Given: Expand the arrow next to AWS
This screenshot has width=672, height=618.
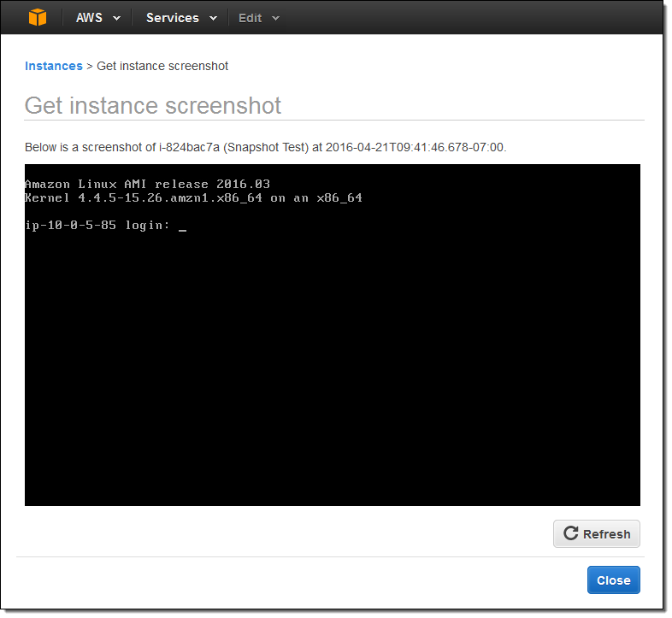Looking at the screenshot, I should [x=116, y=18].
